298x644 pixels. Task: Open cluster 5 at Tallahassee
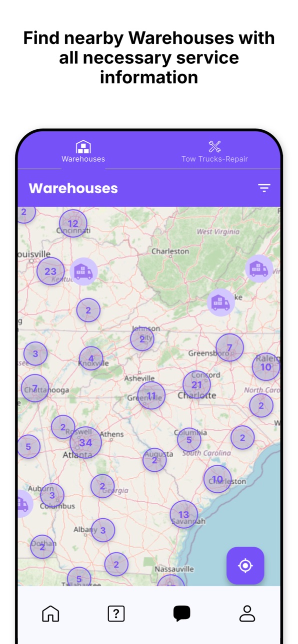pyautogui.click(x=79, y=578)
